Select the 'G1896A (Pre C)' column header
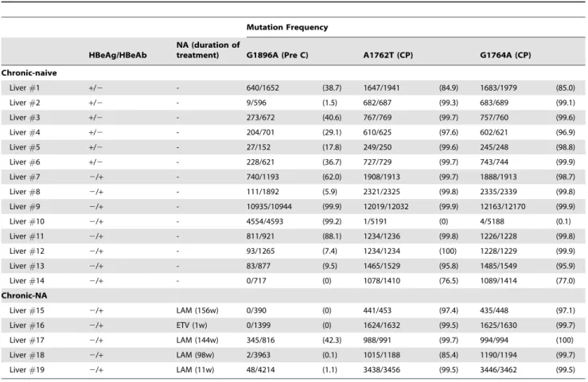The height and width of the screenshot is (382, 588). tap(277, 55)
